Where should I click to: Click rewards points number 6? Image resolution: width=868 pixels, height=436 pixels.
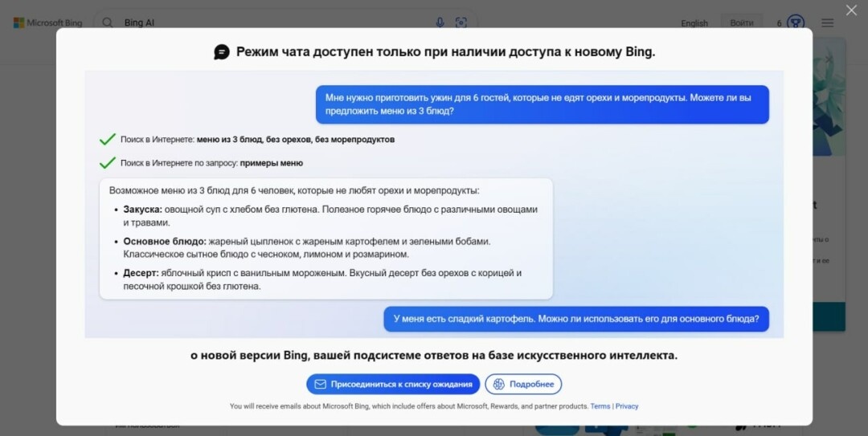[779, 23]
